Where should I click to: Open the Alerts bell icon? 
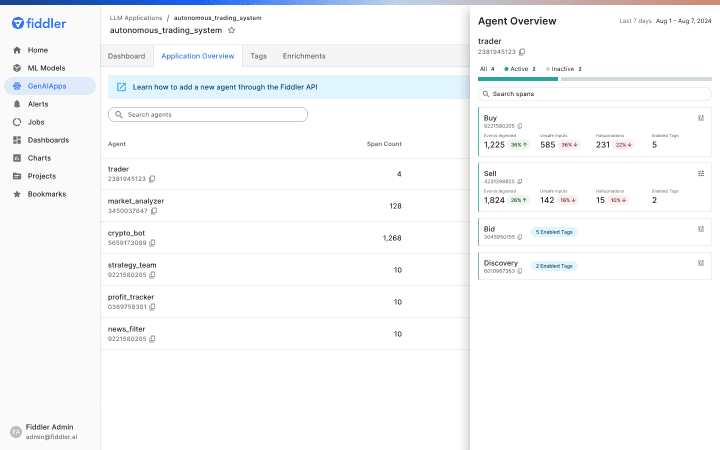[17, 104]
